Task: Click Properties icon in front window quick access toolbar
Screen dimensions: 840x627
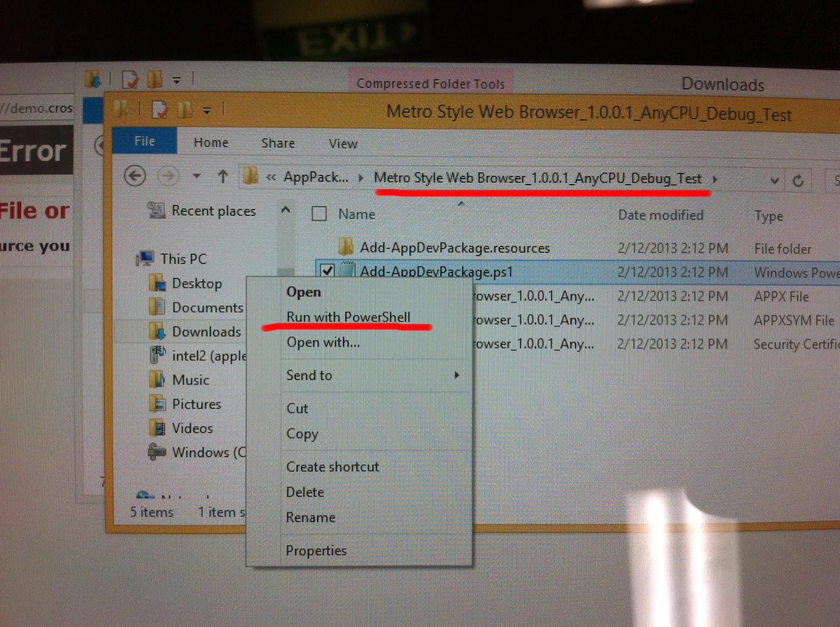Action: [x=160, y=109]
